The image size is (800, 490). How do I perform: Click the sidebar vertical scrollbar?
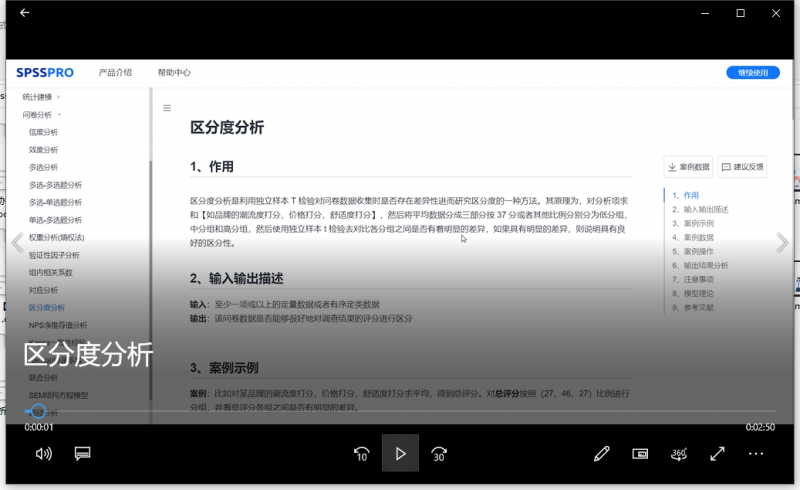coord(151,281)
